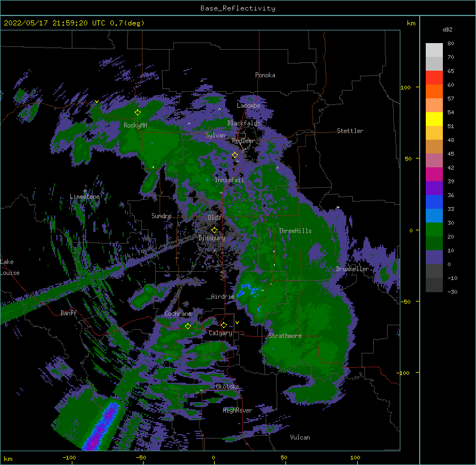Screen dimensions: 476x465
Task: Click the Sundre label
Action: point(161,216)
